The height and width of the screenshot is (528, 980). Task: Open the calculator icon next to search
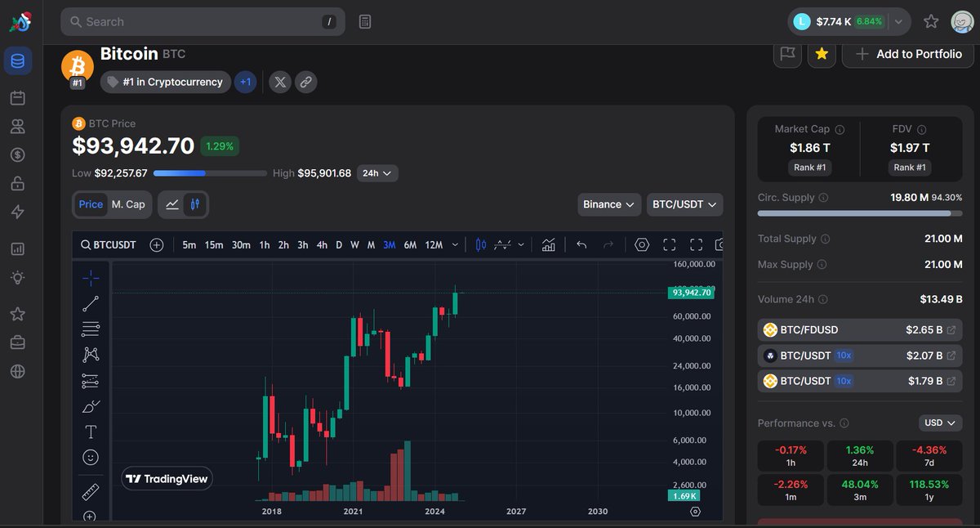point(365,22)
